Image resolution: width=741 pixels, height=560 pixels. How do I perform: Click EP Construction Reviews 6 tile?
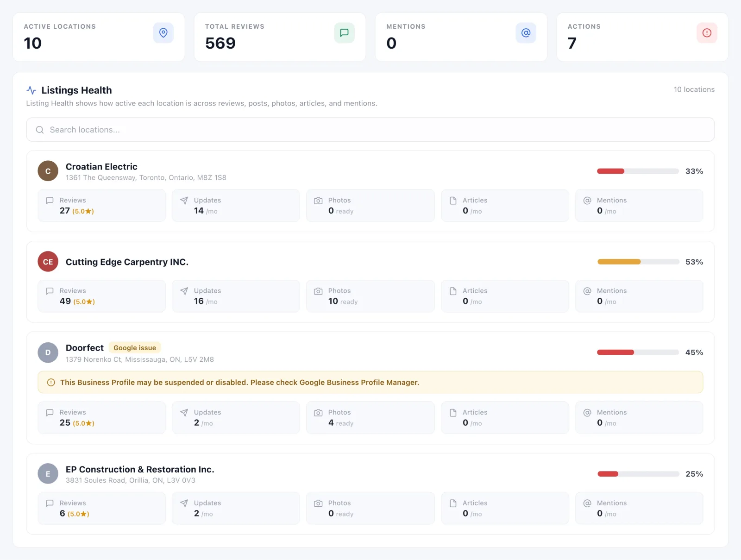(101, 508)
